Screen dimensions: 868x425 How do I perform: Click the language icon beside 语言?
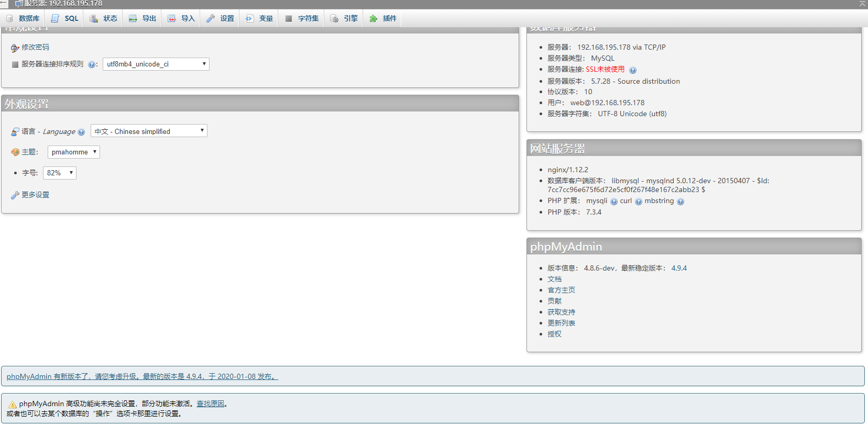coord(15,132)
